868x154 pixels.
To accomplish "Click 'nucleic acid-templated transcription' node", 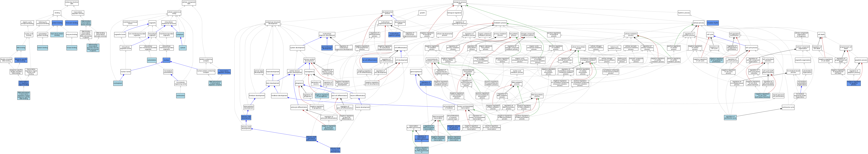I will pos(465,107).
